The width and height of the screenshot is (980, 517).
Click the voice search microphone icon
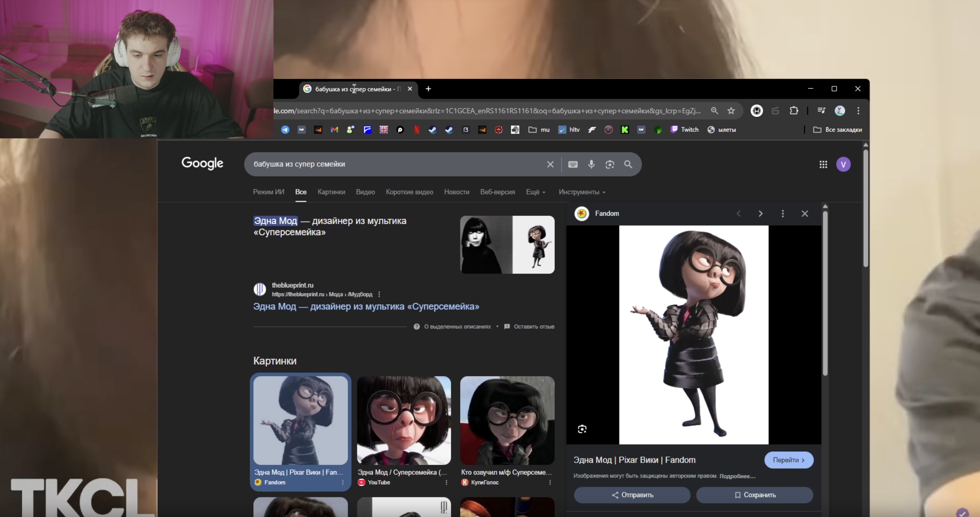(591, 164)
